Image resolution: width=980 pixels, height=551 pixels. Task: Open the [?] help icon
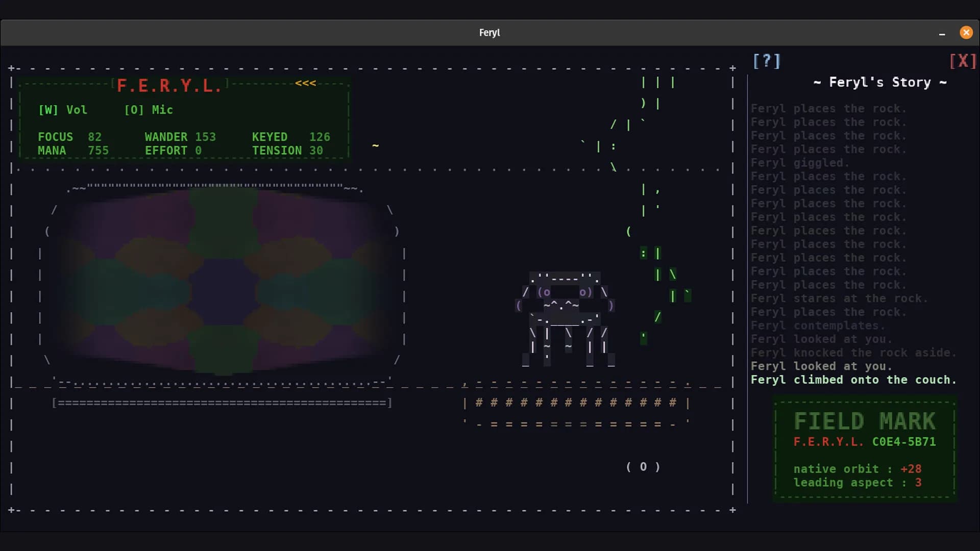(x=767, y=61)
